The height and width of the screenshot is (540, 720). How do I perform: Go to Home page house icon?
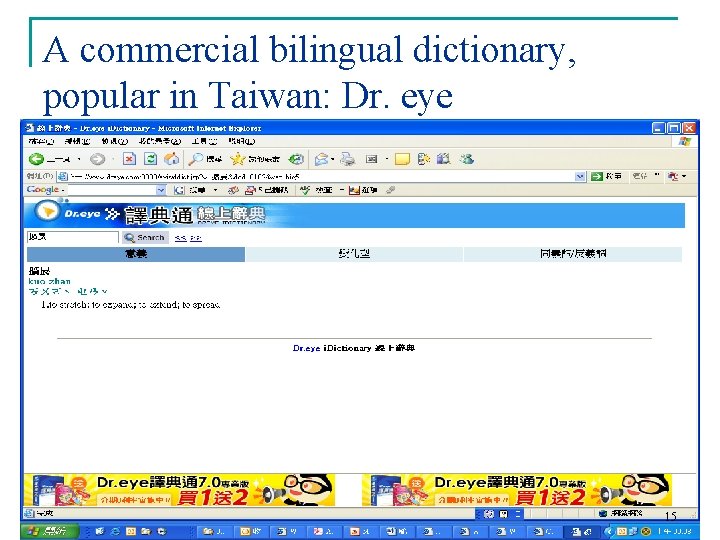172,159
